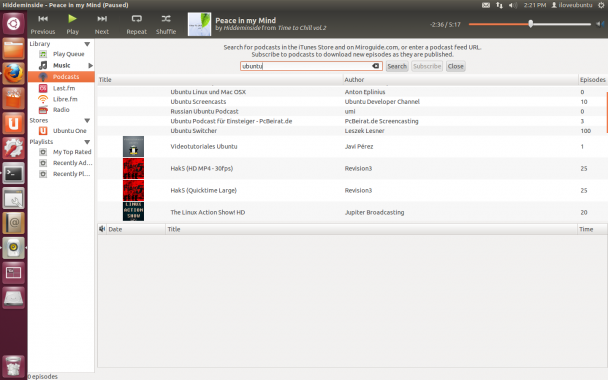608x380 pixels.
Task: Select Ubuntu Podcast für Einsteiger row
Action: tap(352, 121)
